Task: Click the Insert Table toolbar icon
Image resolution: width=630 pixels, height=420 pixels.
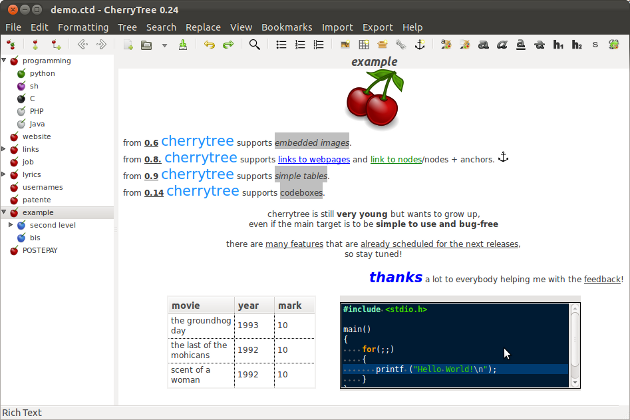Action: pyautogui.click(x=364, y=45)
